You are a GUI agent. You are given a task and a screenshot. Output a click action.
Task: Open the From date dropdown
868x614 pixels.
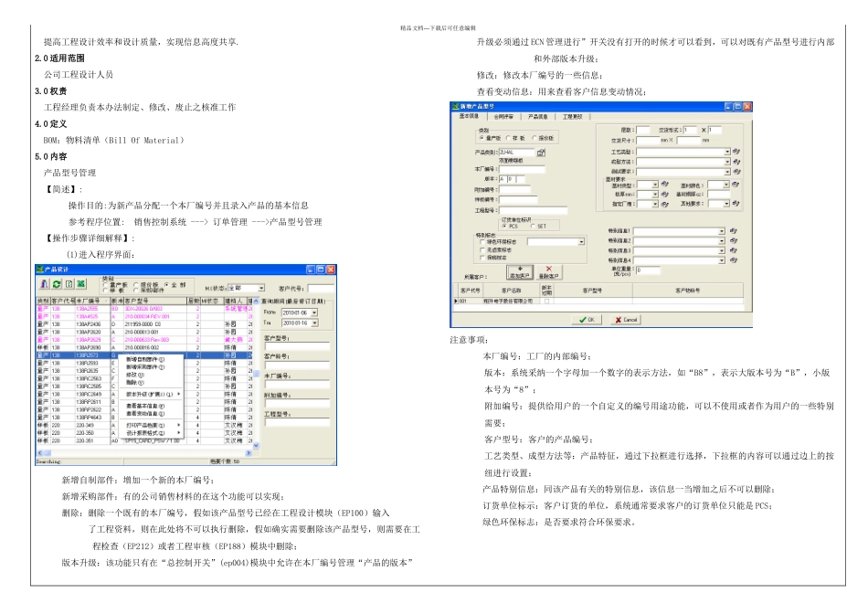pos(314,312)
